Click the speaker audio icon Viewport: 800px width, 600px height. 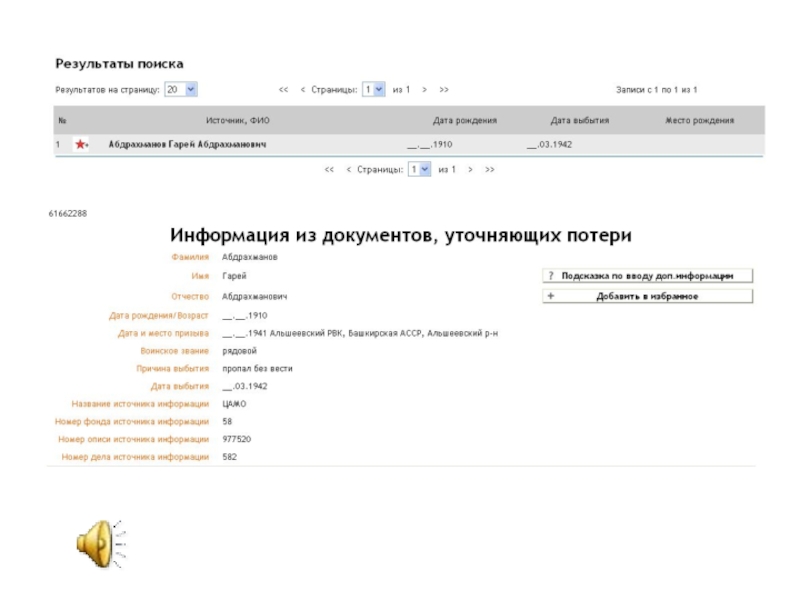(x=97, y=543)
